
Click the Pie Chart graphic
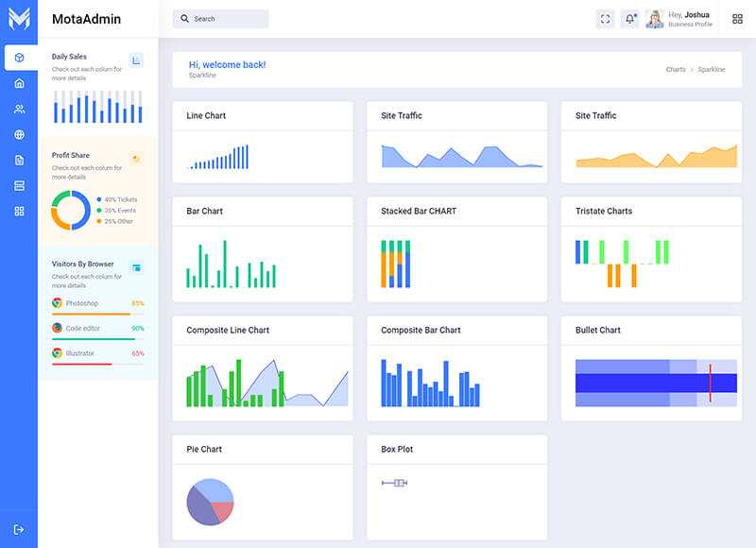(x=210, y=502)
